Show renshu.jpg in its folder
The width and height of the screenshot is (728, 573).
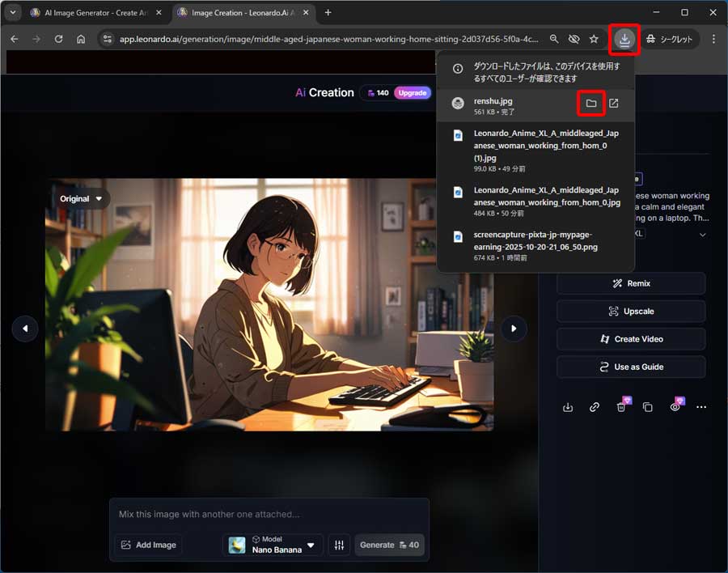pyautogui.click(x=591, y=104)
